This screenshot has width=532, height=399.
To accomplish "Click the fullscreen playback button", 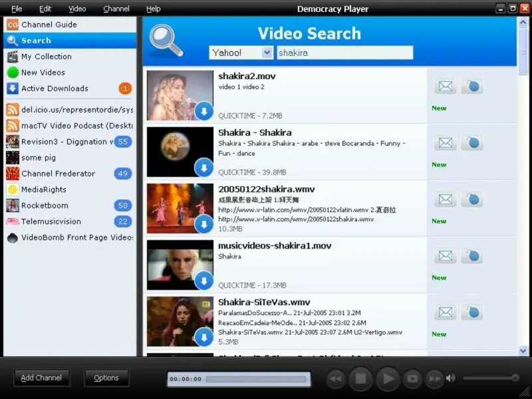I will point(412,378).
